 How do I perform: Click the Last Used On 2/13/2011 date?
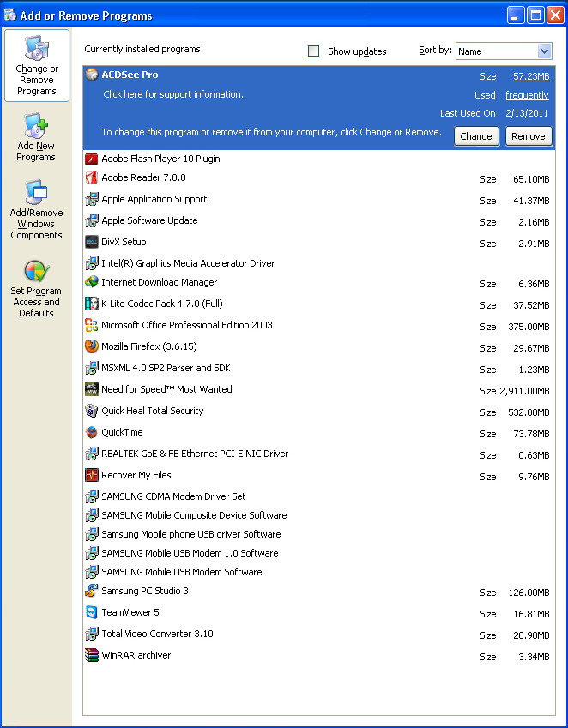pos(527,113)
